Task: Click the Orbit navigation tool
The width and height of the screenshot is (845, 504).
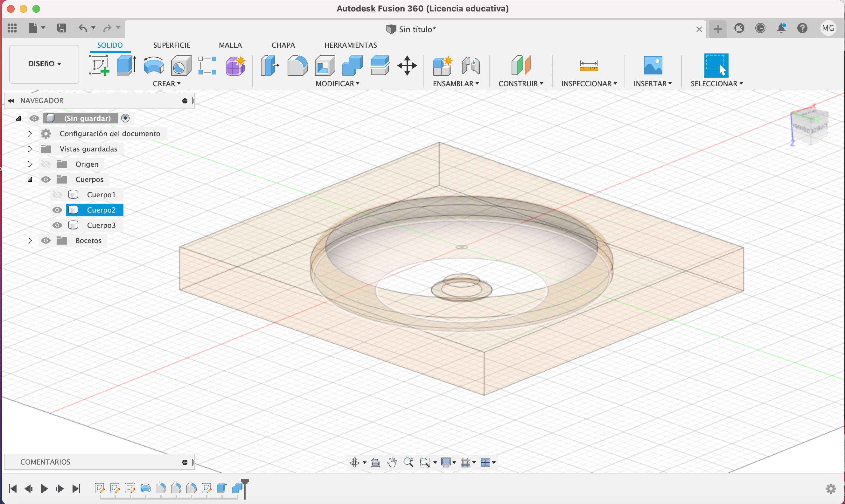Action: 355,462
